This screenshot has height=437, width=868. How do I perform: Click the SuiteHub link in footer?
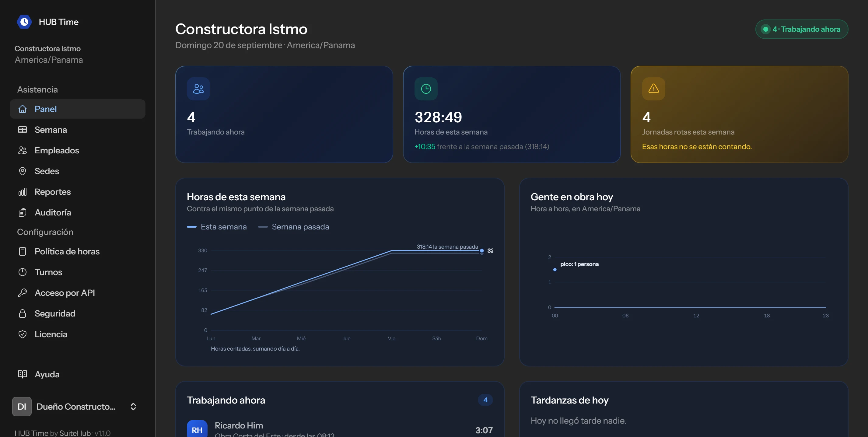(75, 433)
